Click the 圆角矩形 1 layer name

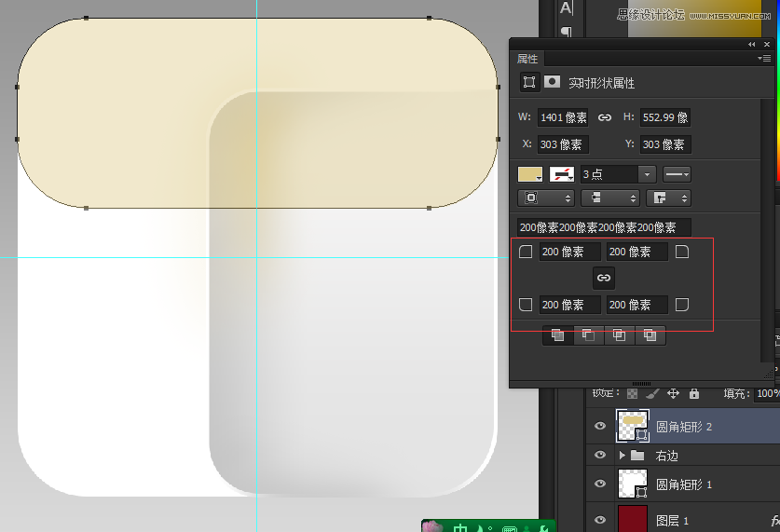(x=684, y=484)
